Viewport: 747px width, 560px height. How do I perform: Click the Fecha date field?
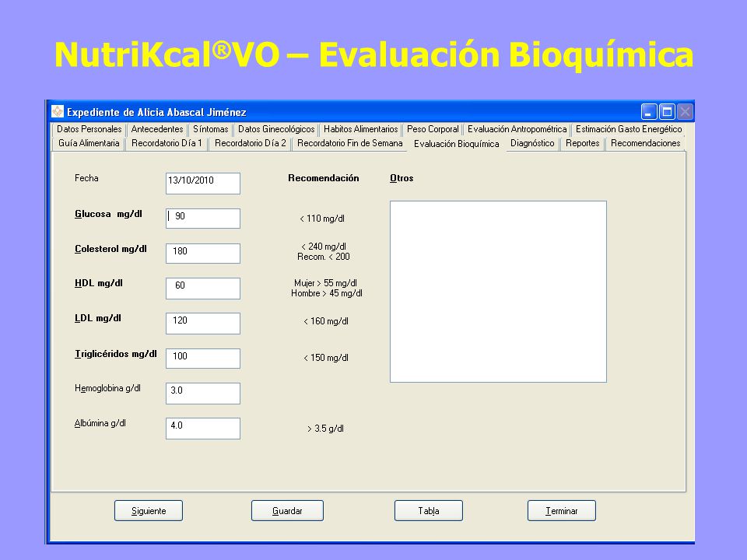203,184
